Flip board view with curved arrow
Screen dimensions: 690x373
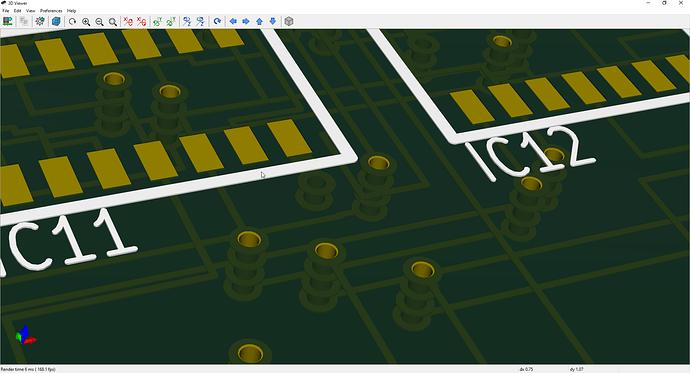point(217,21)
